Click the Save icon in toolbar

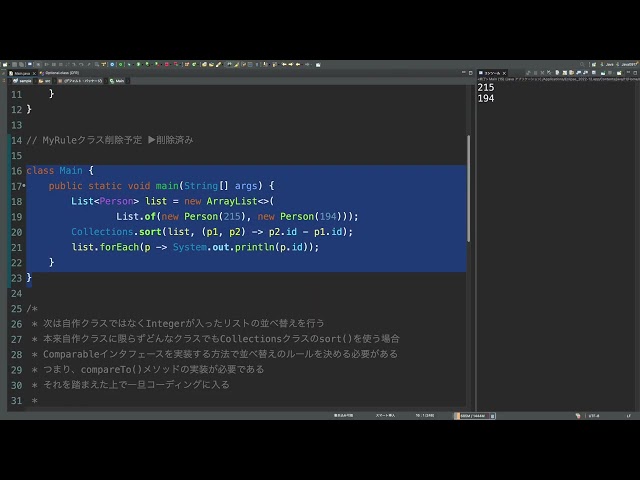(x=14, y=64)
